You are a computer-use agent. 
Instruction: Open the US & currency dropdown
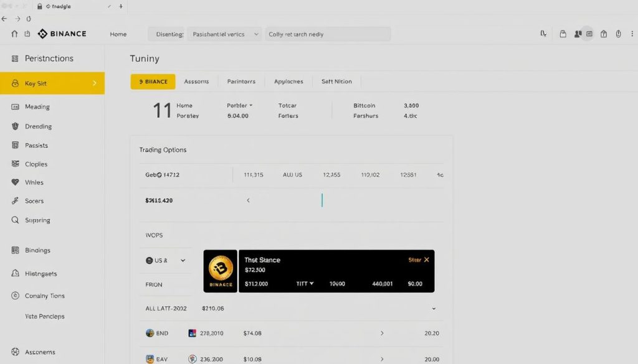[x=166, y=261]
